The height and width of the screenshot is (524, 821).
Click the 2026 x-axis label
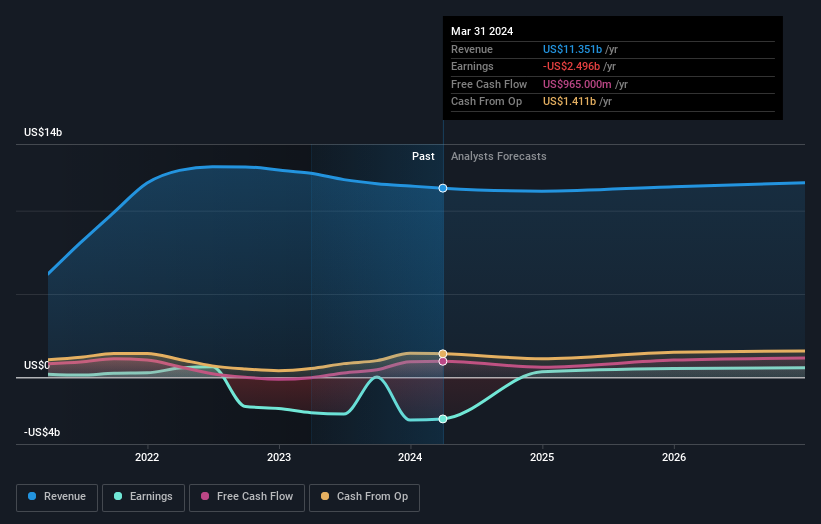point(674,458)
